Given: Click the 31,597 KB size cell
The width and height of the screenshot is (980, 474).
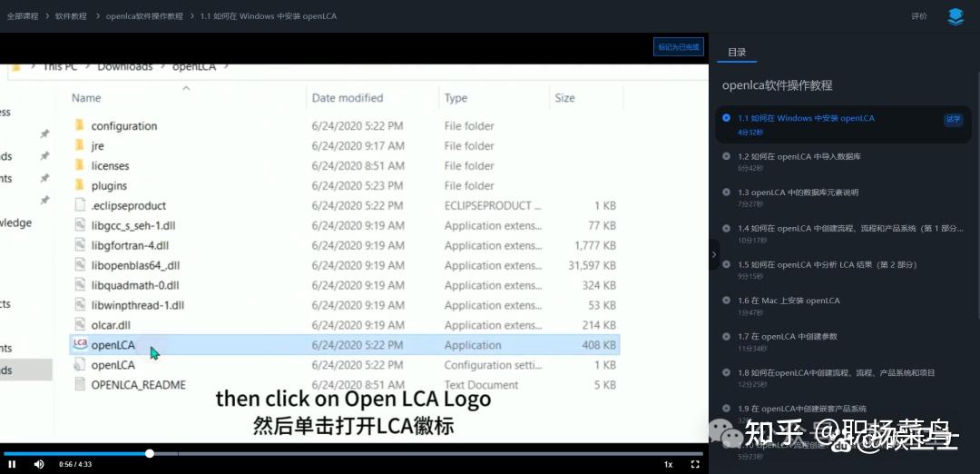Looking at the screenshot, I should click(x=592, y=265).
